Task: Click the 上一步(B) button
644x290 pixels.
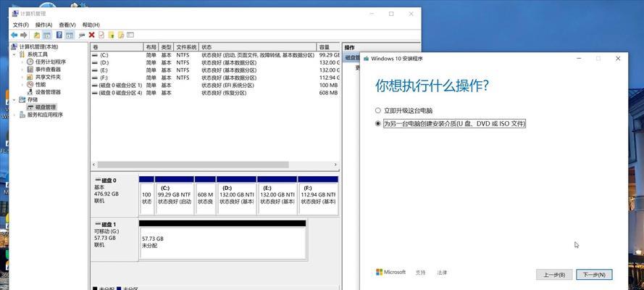Action: coord(554,274)
